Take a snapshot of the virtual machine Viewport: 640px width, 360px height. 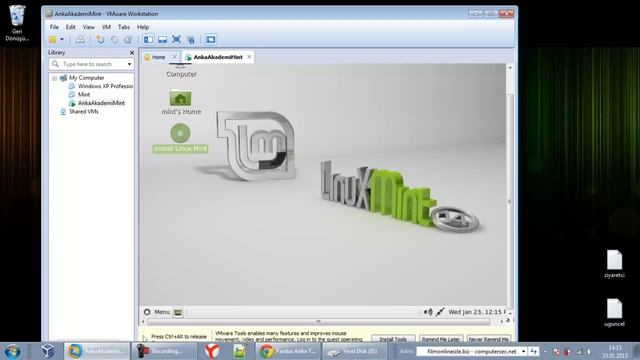(100, 40)
